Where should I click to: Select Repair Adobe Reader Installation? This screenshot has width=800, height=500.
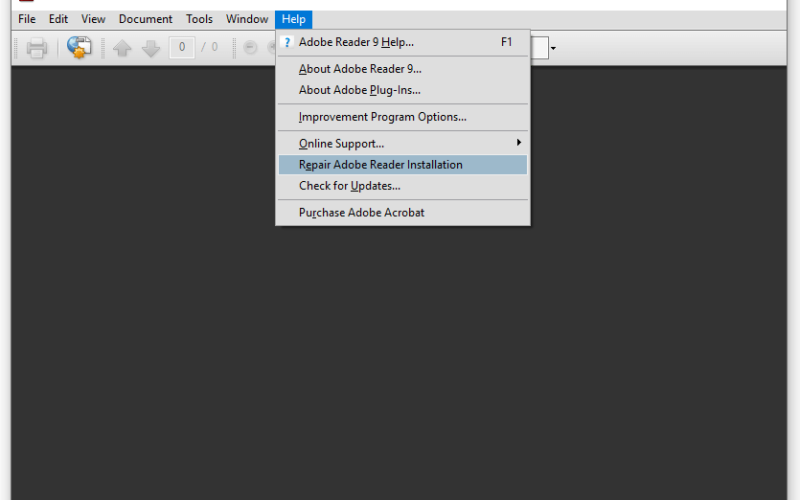tap(403, 165)
